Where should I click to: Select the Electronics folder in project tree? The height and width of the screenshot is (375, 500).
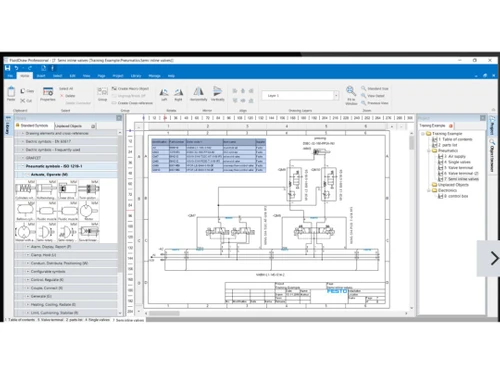click(445, 190)
